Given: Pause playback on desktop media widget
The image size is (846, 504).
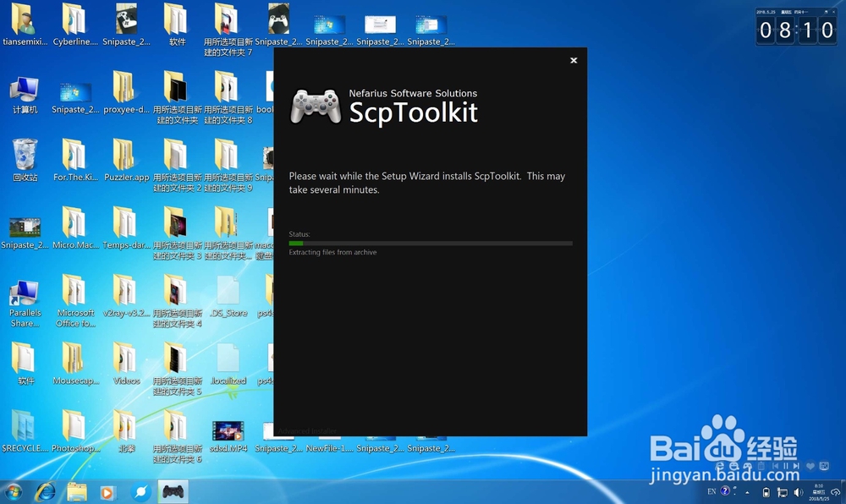Looking at the screenshot, I should [786, 466].
